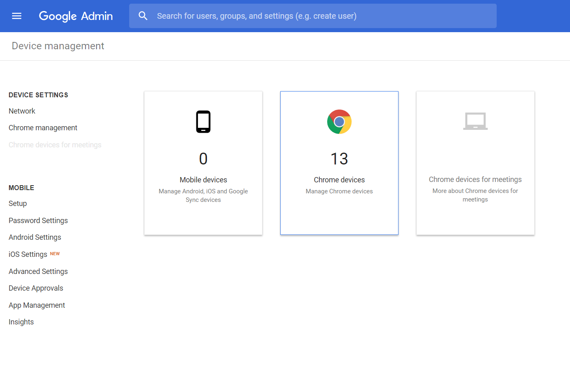This screenshot has height=392, width=570.
Task: Click the laptop icon for meetings devices
Action: click(475, 121)
